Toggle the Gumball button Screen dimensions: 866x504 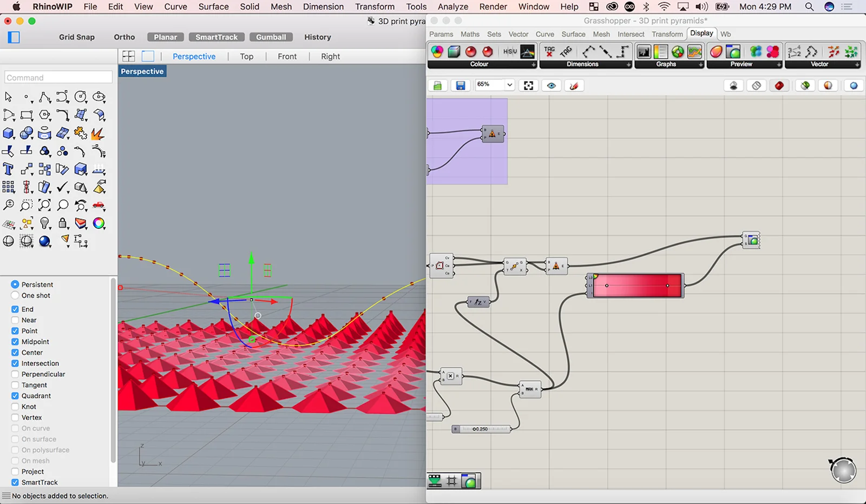click(271, 37)
